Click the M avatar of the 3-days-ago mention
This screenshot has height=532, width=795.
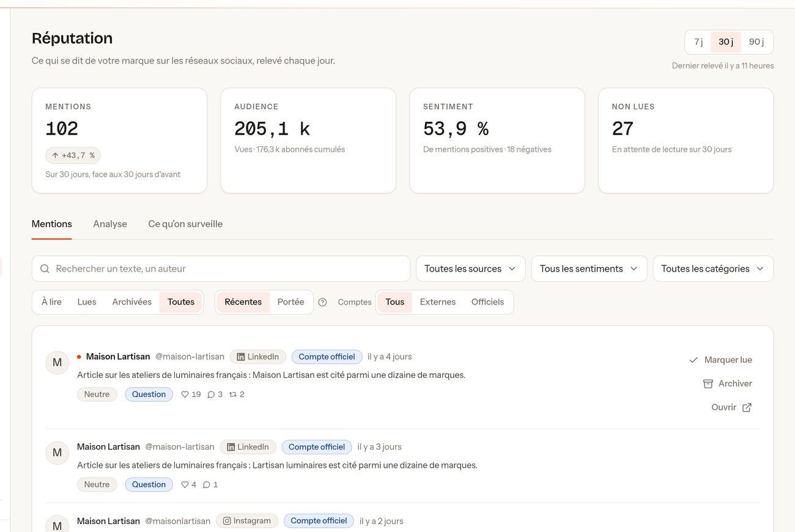(57, 453)
